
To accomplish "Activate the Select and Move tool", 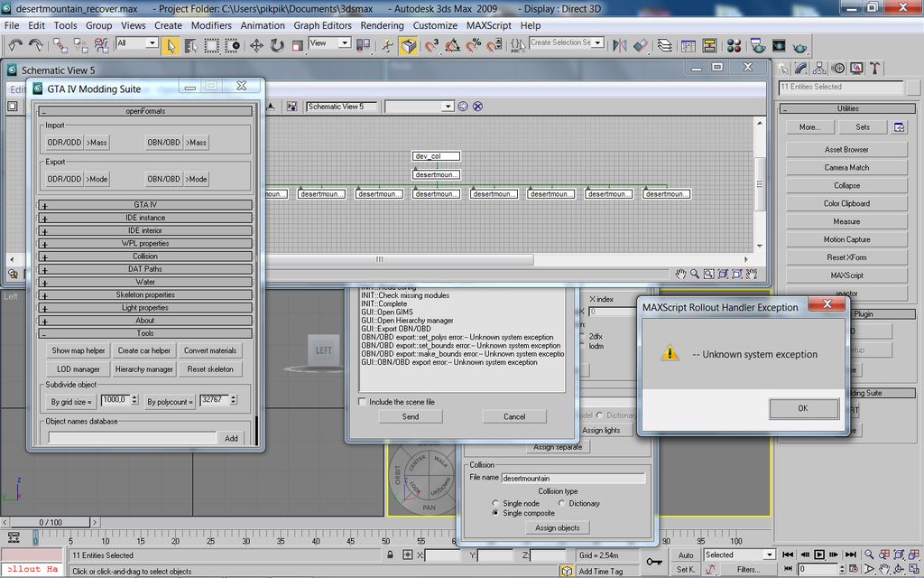I will tap(256, 45).
